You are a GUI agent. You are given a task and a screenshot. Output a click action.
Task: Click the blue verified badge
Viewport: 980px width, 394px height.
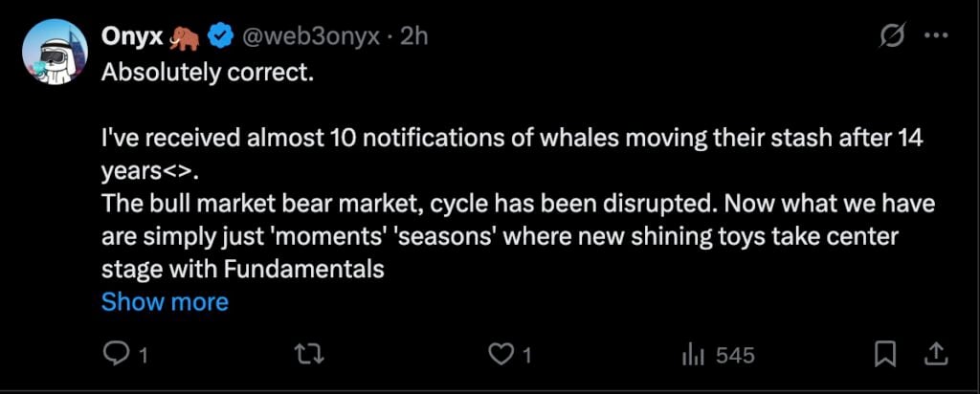(220, 38)
